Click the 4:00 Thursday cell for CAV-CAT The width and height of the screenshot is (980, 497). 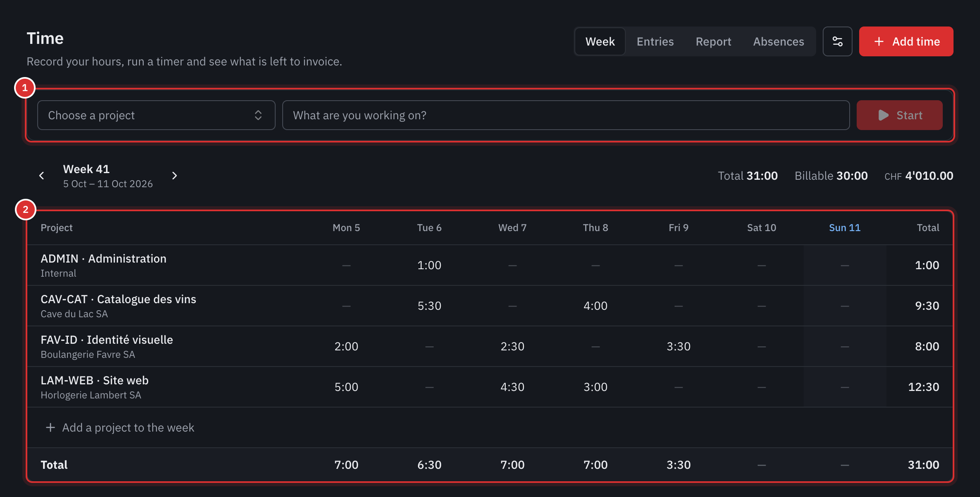(595, 306)
